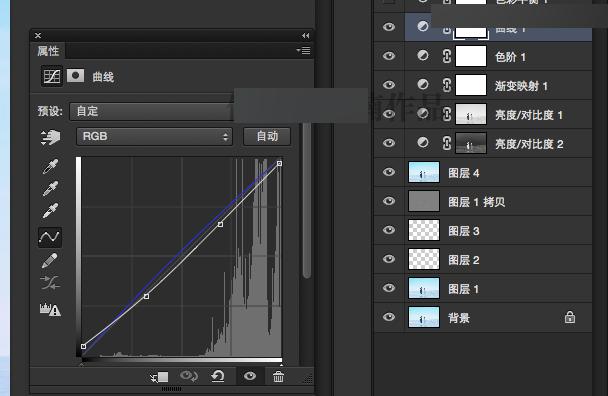The height and width of the screenshot is (396, 608).
Task: Pick the black point eyedropper
Action: pos(50,166)
